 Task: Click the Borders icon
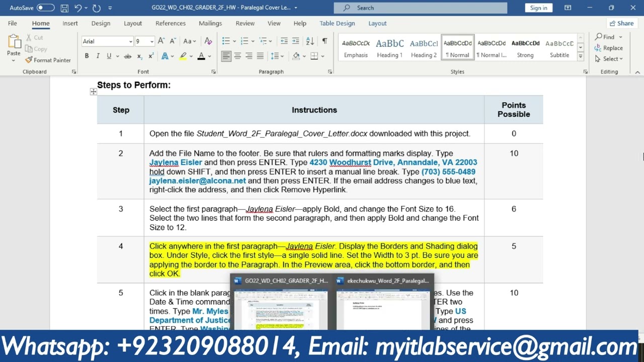[314, 56]
